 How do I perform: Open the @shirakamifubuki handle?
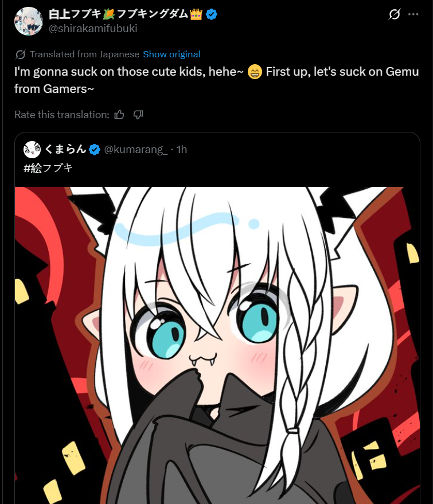coord(93,29)
